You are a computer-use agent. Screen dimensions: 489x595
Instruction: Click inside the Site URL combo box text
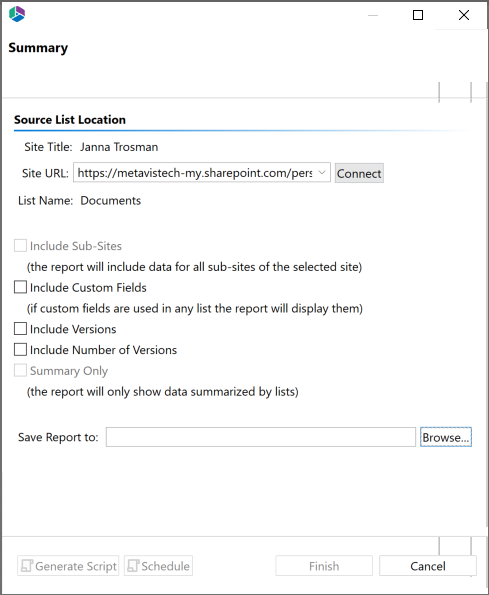(195, 173)
